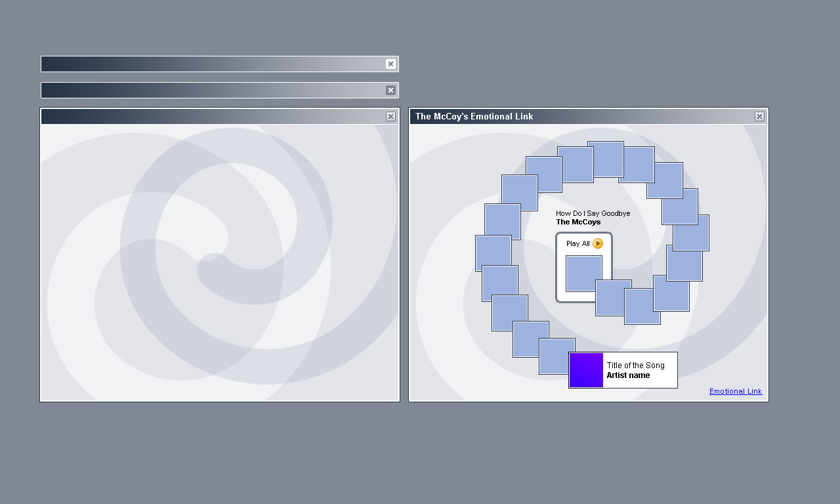
Task: Open the Emotional Link hyperlink
Action: pyautogui.click(x=736, y=391)
